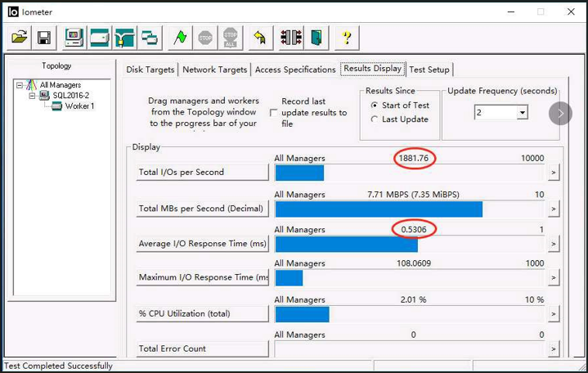Click the Reset Workers yellow arrow icon

coord(260,38)
